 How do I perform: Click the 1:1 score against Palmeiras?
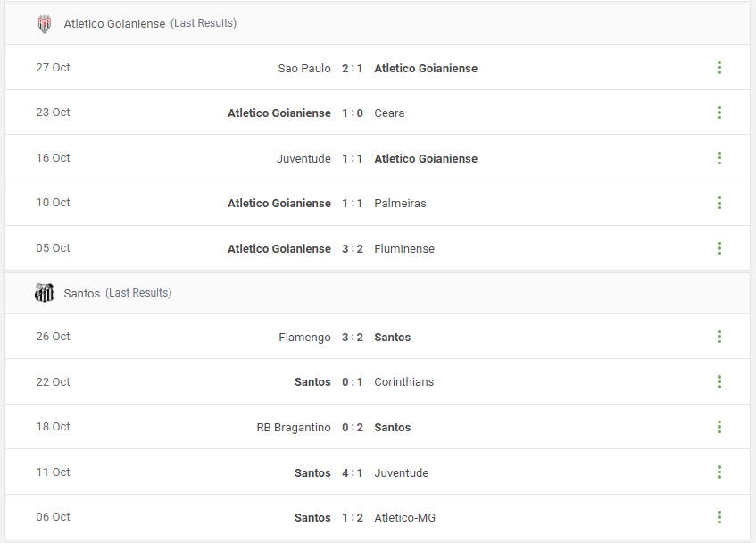click(352, 204)
